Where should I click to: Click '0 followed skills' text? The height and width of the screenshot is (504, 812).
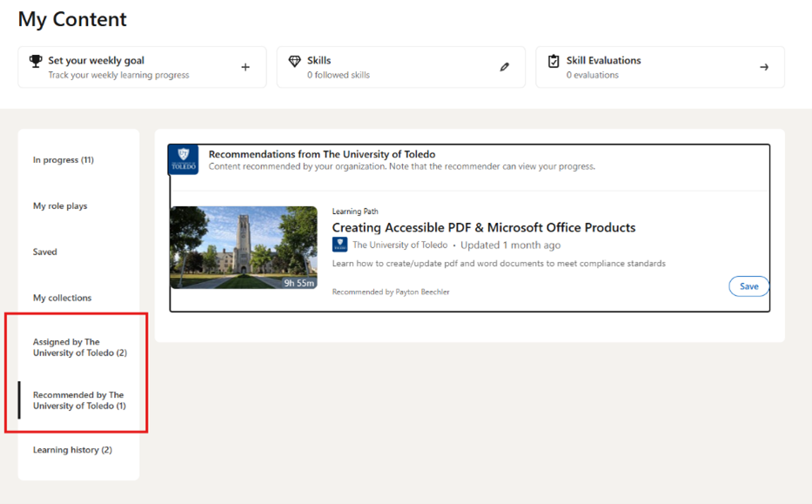pyautogui.click(x=339, y=75)
